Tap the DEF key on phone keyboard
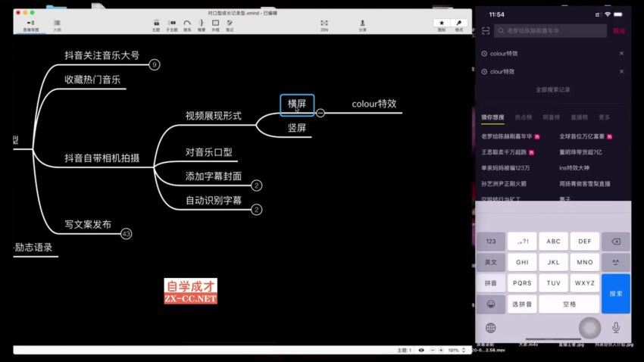Screen dimensions: 644x362 (x=584, y=242)
